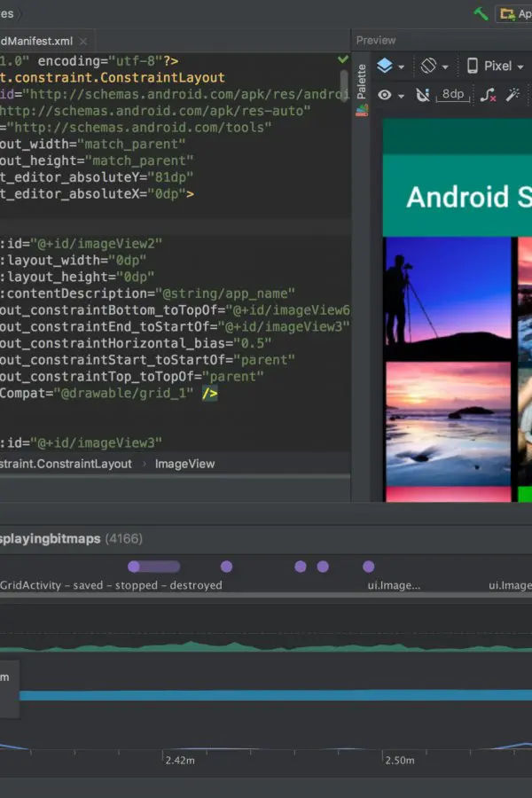Screen dimensions: 532x798
Task: Click the Infer Constraints magic wand
Action: [x=512, y=95]
